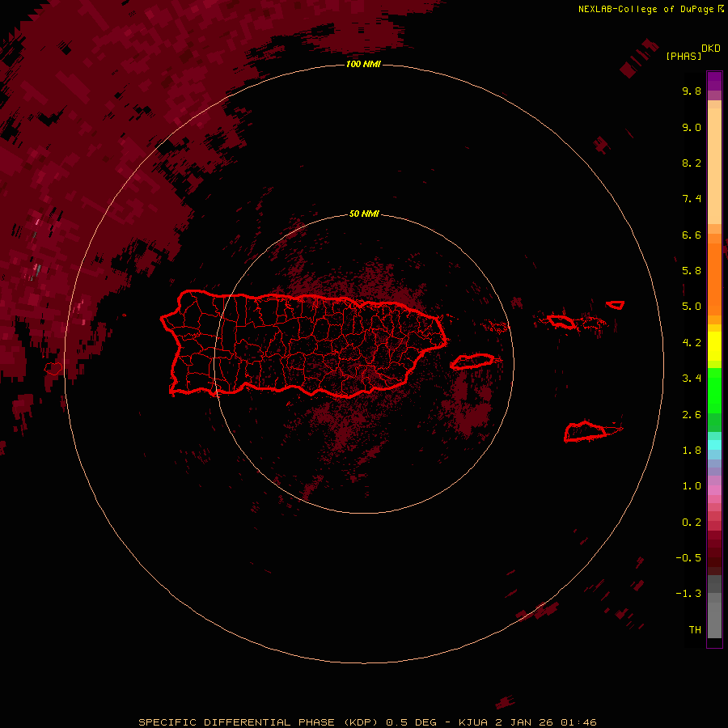Click the [PHAS] unit label
The width and height of the screenshot is (728, 728).
[684, 56]
